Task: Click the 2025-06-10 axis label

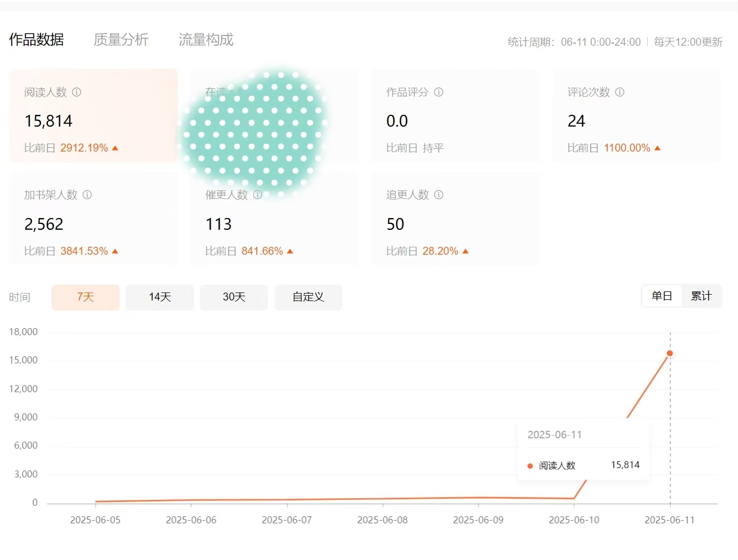Action: (x=574, y=520)
